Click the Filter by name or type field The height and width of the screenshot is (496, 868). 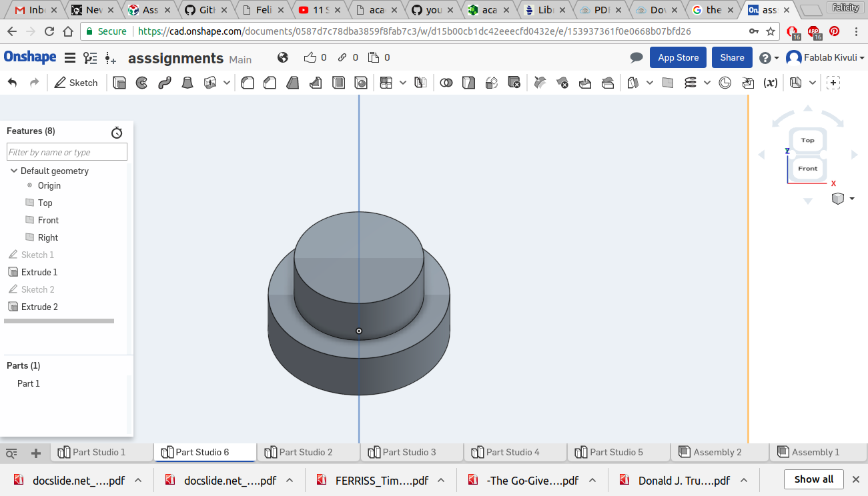pyautogui.click(x=67, y=152)
